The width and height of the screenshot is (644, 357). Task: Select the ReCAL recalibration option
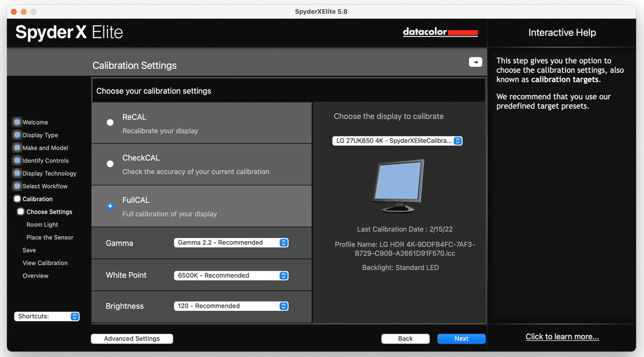pyautogui.click(x=110, y=122)
